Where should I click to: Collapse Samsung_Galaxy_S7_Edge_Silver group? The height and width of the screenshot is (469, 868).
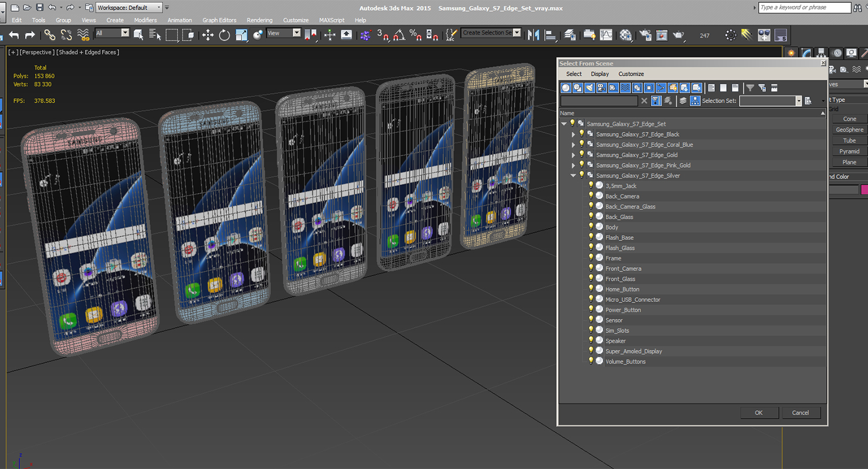574,175
